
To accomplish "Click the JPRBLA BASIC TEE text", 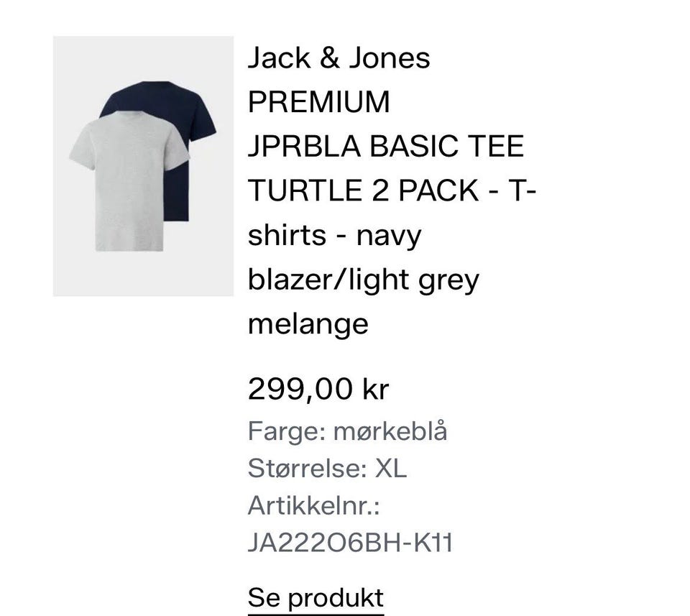I will coord(386,147).
